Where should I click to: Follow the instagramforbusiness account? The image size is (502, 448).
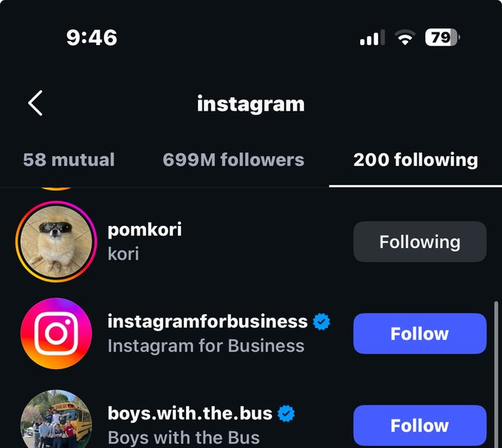[419, 334]
